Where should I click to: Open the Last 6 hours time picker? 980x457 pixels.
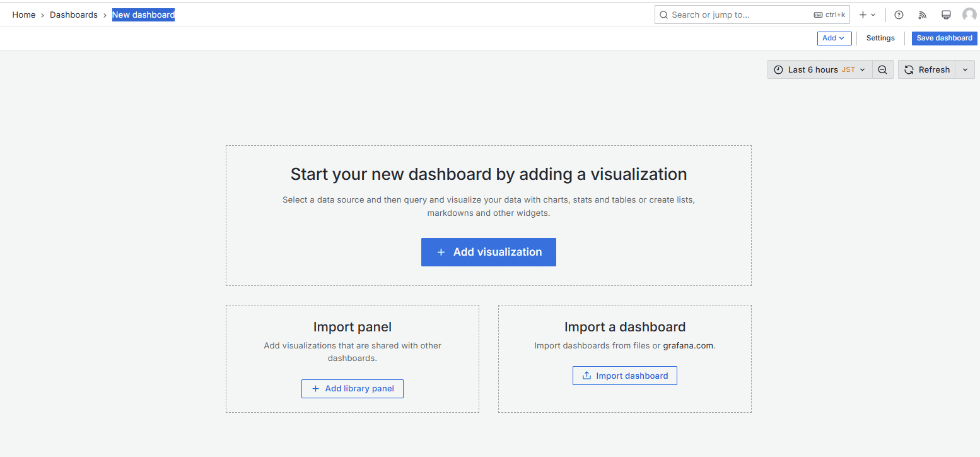point(820,69)
